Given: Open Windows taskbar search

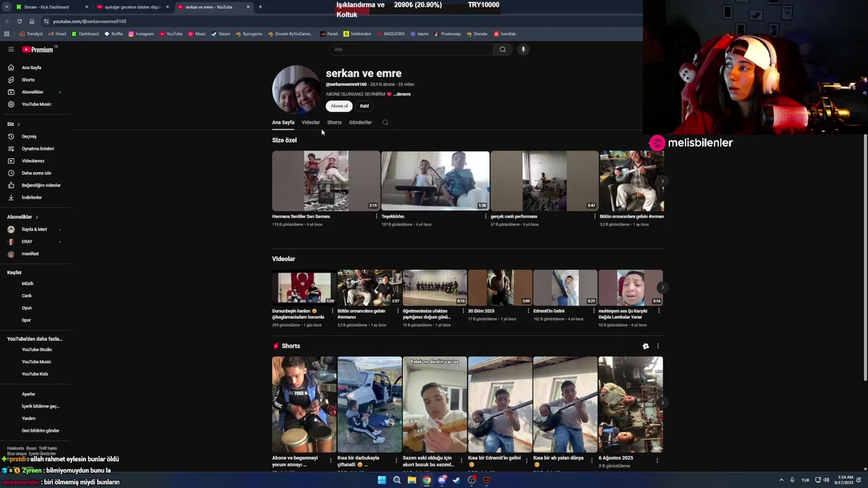Looking at the screenshot, I should [397, 480].
